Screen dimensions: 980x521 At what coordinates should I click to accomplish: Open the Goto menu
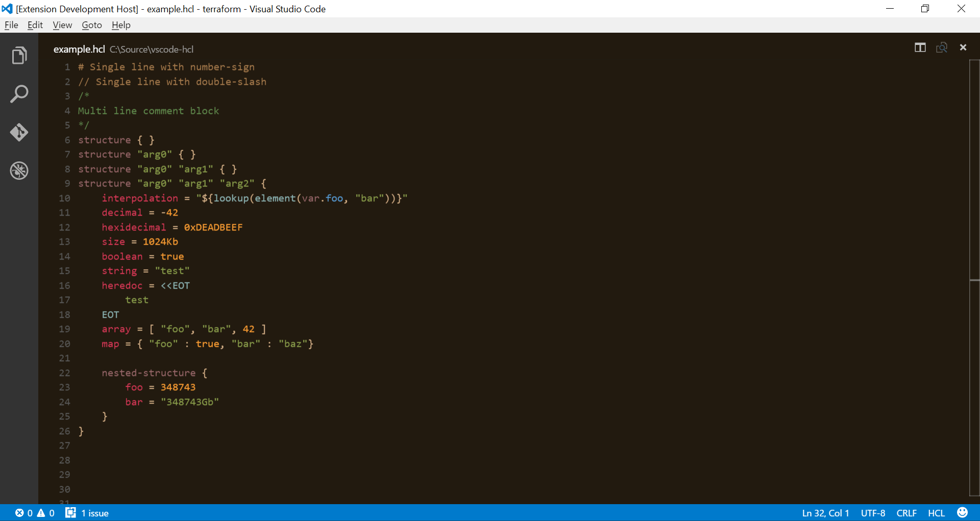pyautogui.click(x=91, y=25)
